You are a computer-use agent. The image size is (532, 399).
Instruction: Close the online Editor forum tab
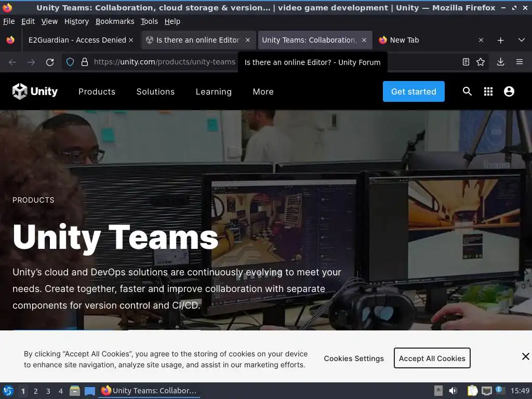pos(248,40)
